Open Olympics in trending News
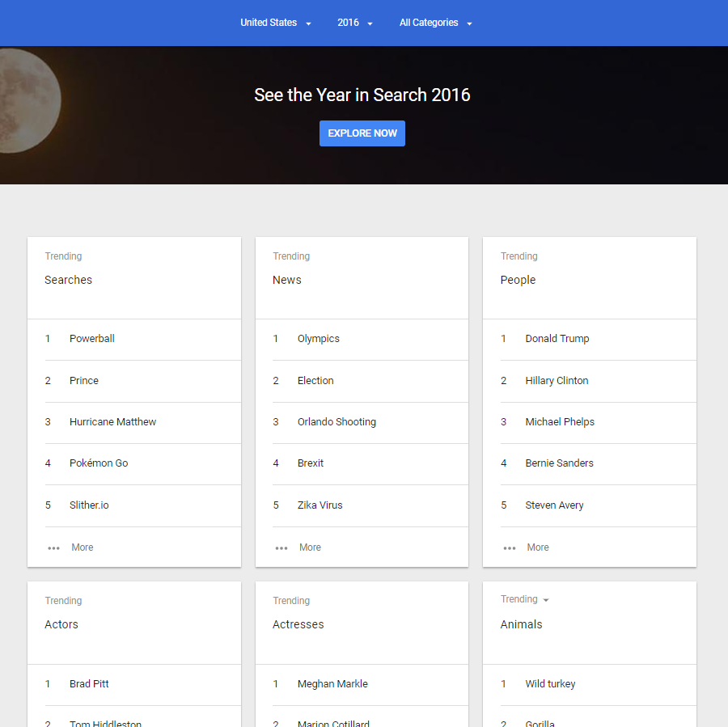 point(319,339)
